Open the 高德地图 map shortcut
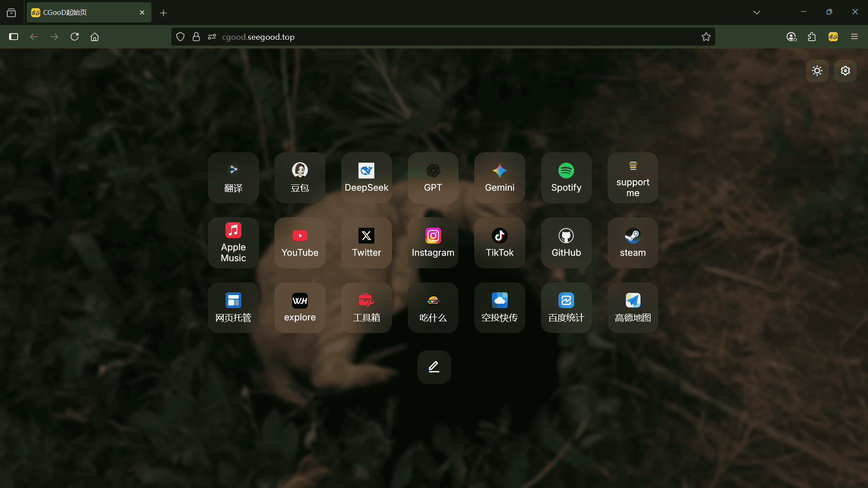The width and height of the screenshot is (868, 488). [x=633, y=308]
